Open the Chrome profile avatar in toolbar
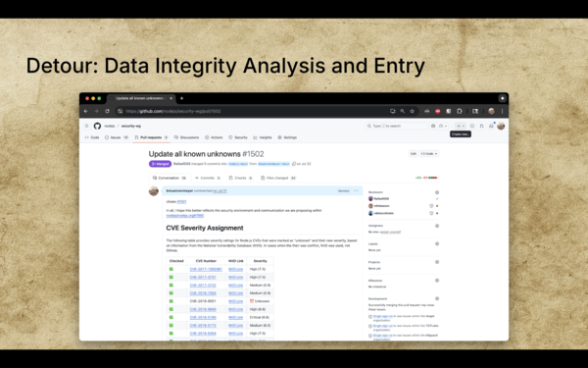The image size is (588, 368). (x=491, y=111)
